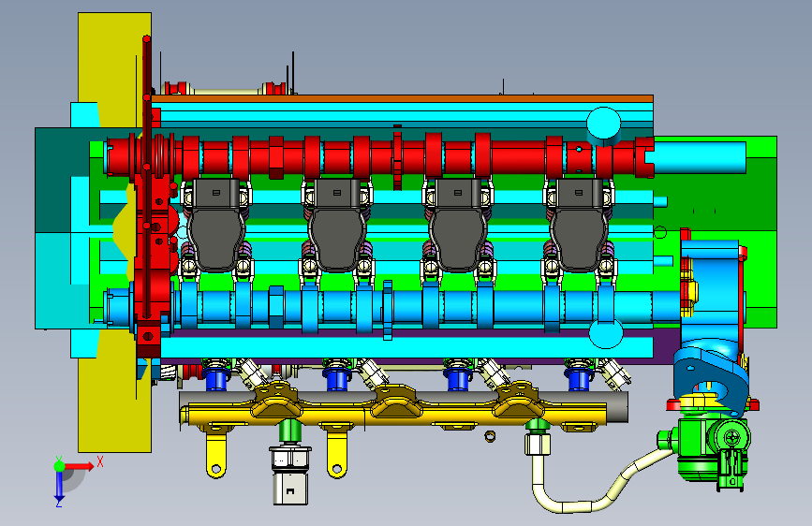Select the orange strip along the top edge

click(403, 98)
